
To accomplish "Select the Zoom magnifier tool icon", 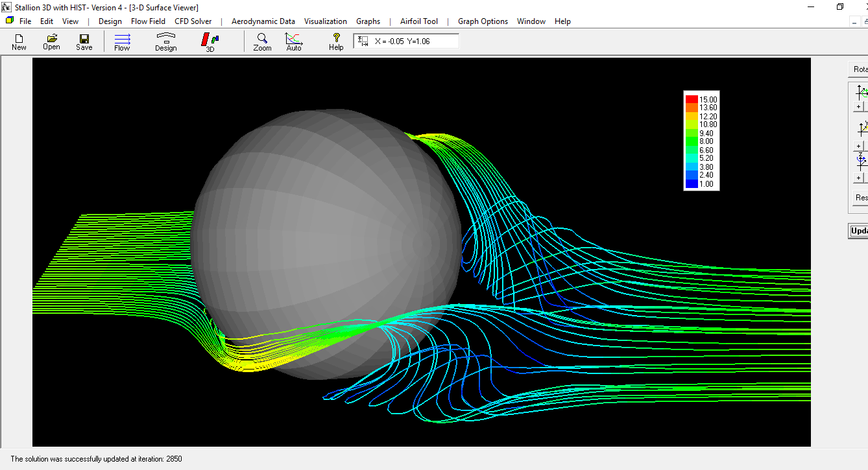I will tap(261, 40).
